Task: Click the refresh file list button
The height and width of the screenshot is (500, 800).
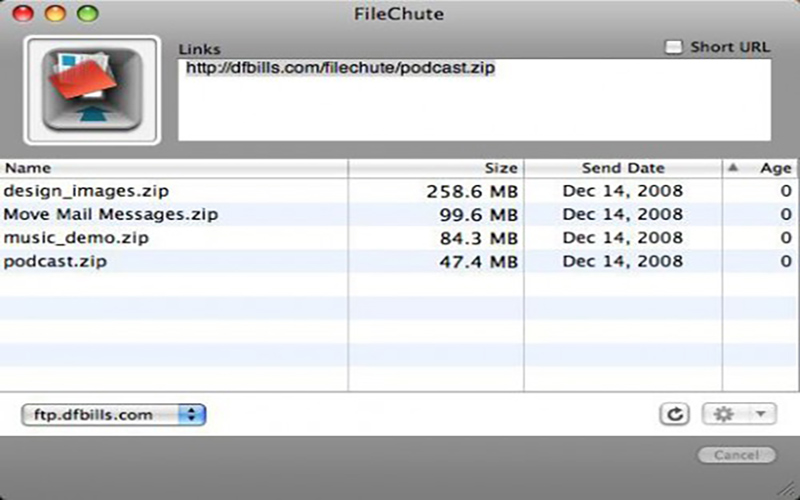Action: (674, 414)
